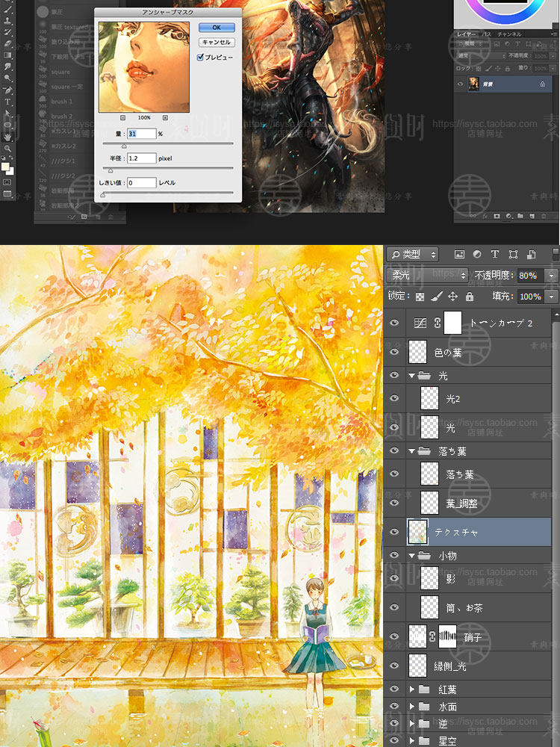Viewport: 560px width, 747px height.
Task: Filter layers by shape layer icon
Action: (513, 255)
